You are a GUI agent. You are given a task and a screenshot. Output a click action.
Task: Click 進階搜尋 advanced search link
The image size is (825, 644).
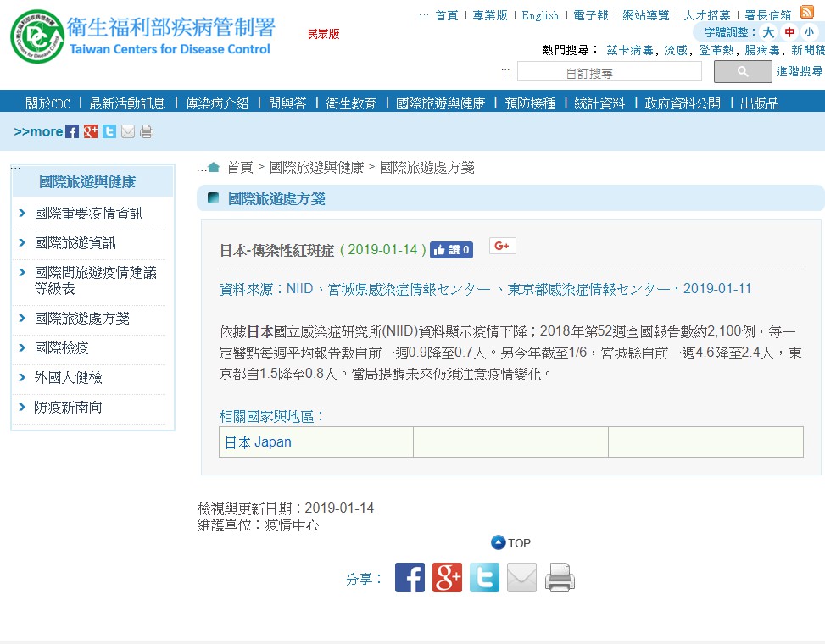tap(800, 71)
